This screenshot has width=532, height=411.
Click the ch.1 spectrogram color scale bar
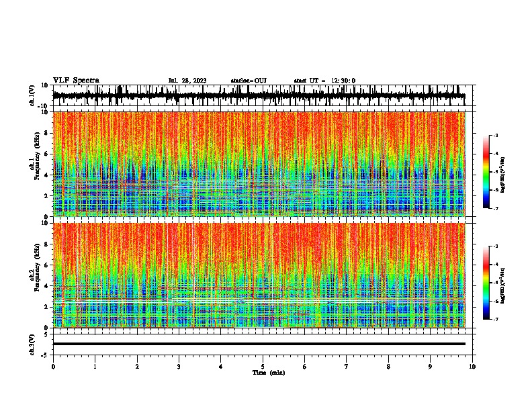click(486, 172)
